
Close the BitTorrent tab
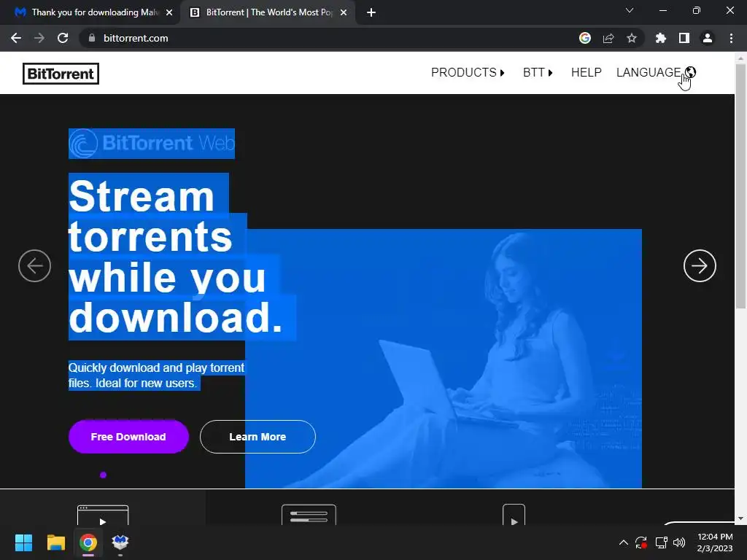click(x=344, y=12)
